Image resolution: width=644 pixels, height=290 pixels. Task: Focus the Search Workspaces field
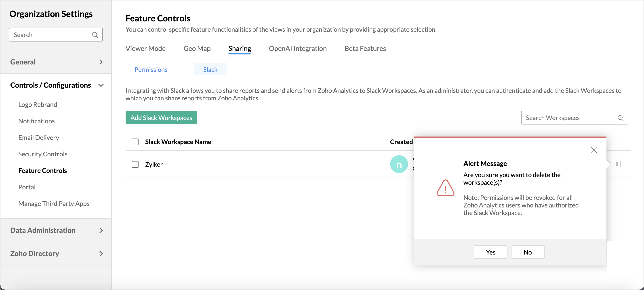tap(568, 118)
